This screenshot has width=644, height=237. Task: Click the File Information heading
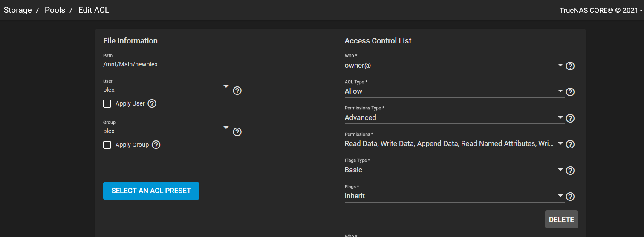(130, 41)
